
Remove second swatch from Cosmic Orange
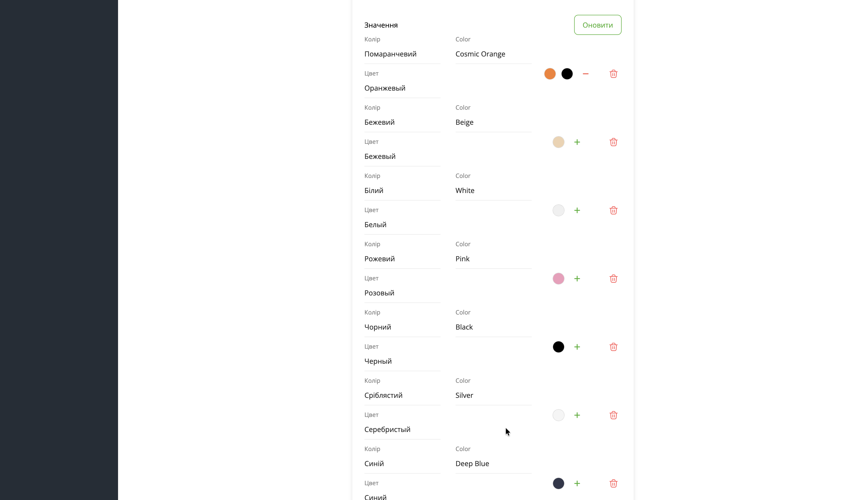(x=585, y=74)
